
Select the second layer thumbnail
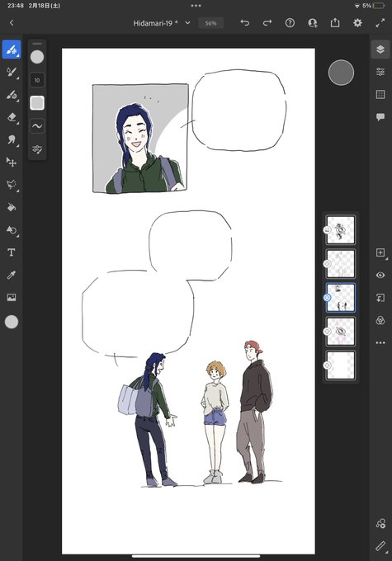341,264
